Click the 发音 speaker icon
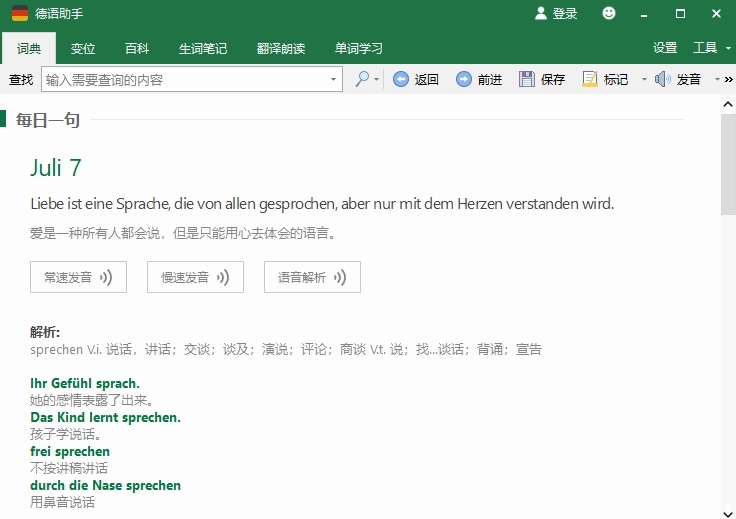The height and width of the screenshot is (519, 736). pyautogui.click(x=662, y=79)
